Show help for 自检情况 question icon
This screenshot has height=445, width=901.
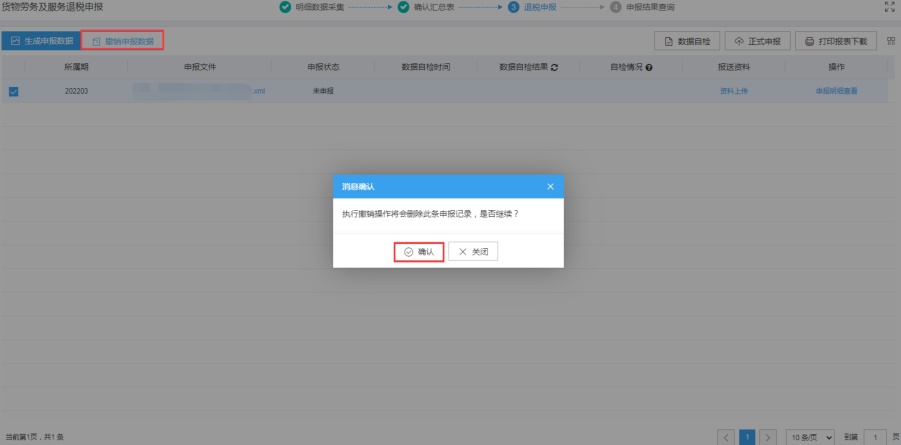pyautogui.click(x=649, y=67)
